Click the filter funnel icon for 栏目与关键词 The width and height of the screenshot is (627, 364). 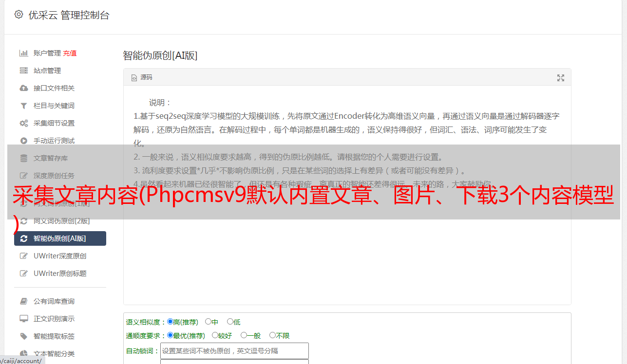(23, 106)
